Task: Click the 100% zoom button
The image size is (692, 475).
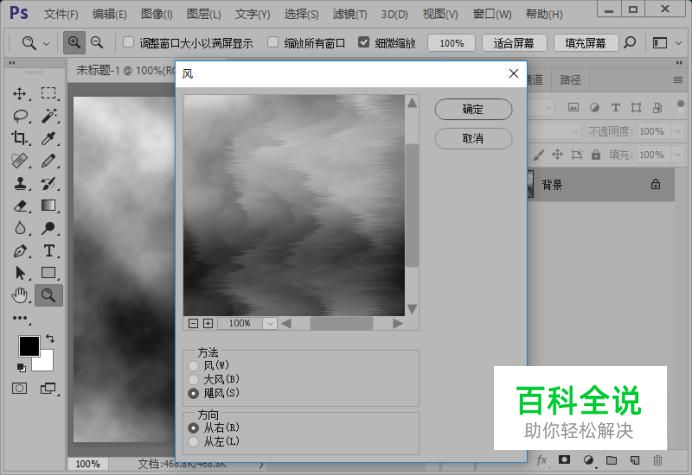Action: click(451, 43)
